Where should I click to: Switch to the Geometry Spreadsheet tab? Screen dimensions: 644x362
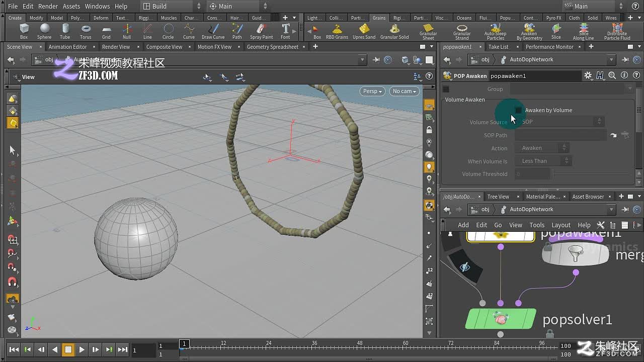pos(273,47)
